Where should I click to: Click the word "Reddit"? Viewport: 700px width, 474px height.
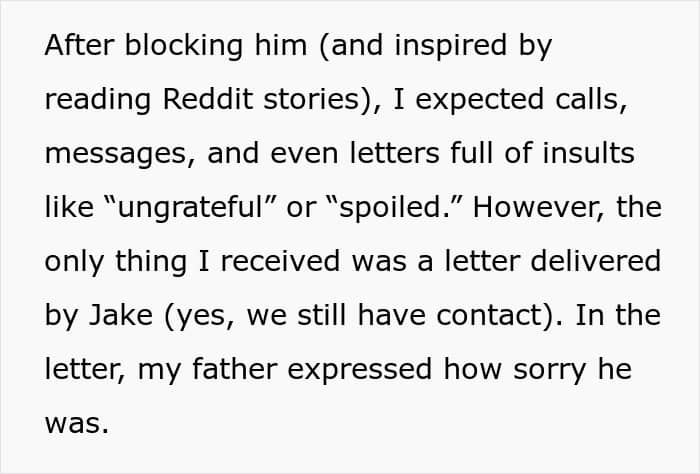point(208,99)
